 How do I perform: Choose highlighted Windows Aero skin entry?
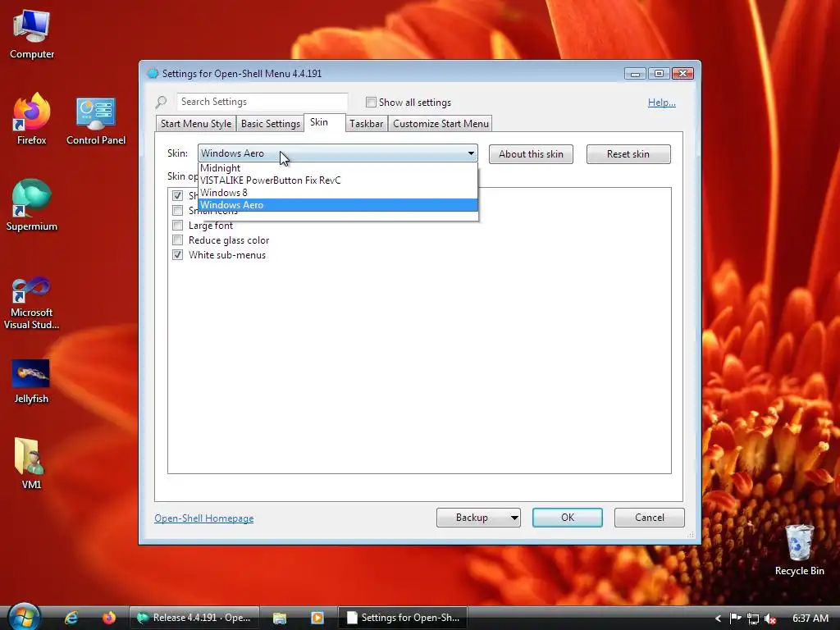pyautogui.click(x=337, y=204)
